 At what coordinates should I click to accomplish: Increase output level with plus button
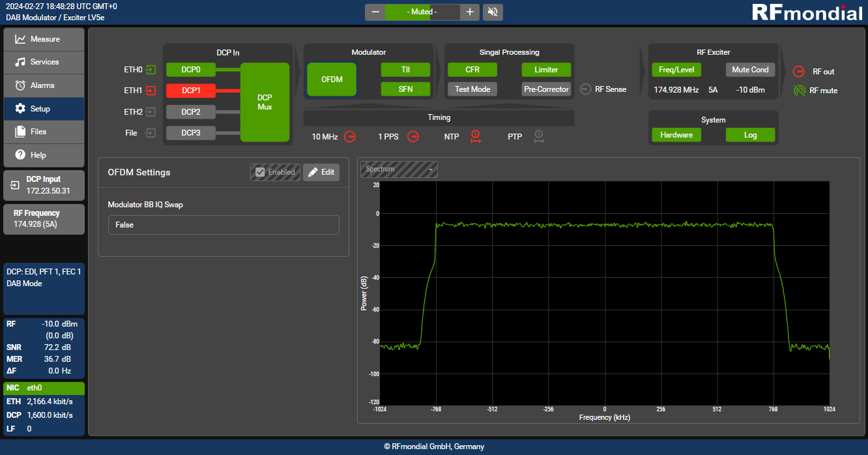pos(469,12)
